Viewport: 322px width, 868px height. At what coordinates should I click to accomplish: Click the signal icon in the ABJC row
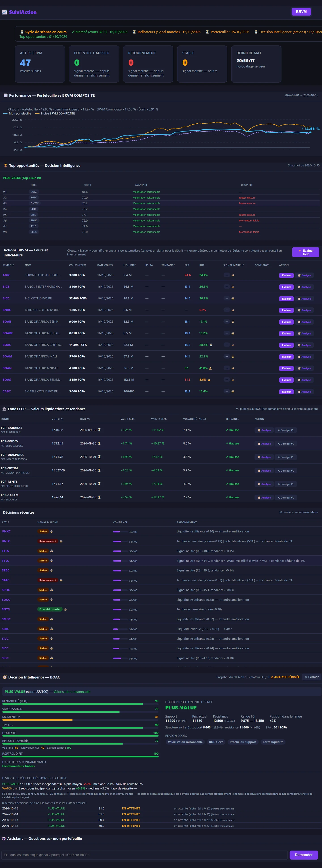[x=233, y=275]
